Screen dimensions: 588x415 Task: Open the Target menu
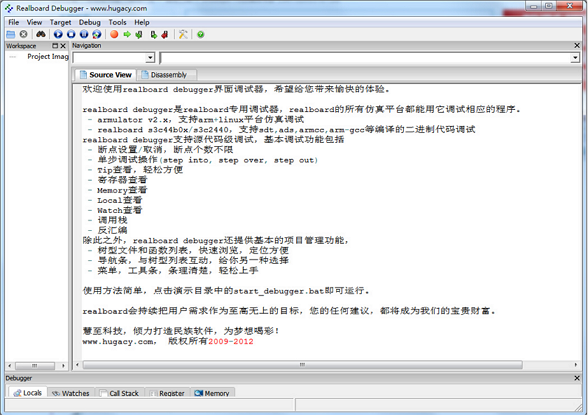[x=60, y=22]
